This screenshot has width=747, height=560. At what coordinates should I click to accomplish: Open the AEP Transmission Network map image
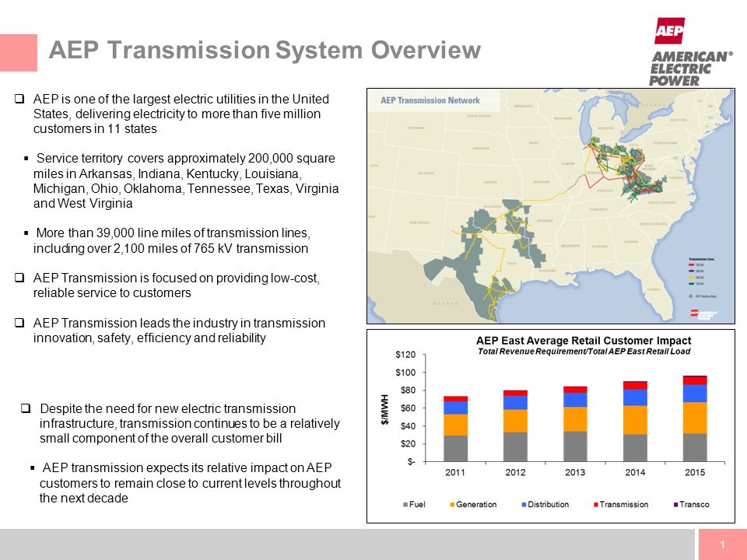coord(551,206)
